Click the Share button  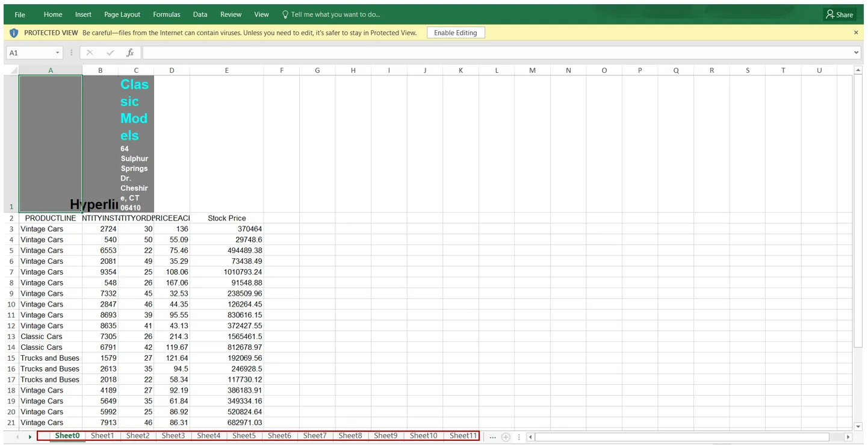(840, 14)
